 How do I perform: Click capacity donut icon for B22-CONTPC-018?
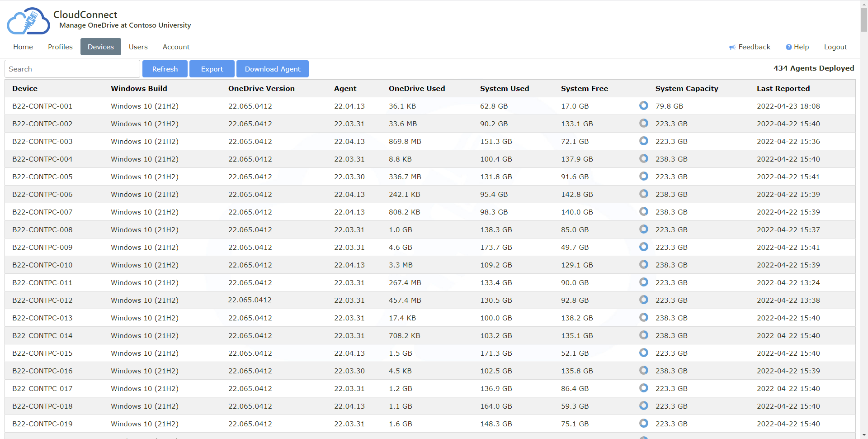coord(644,406)
